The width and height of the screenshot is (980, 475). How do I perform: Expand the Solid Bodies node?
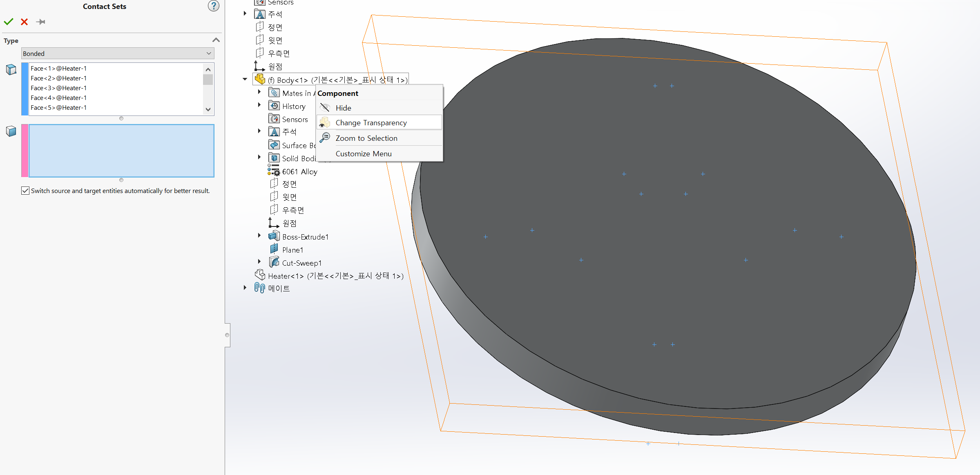click(x=259, y=157)
